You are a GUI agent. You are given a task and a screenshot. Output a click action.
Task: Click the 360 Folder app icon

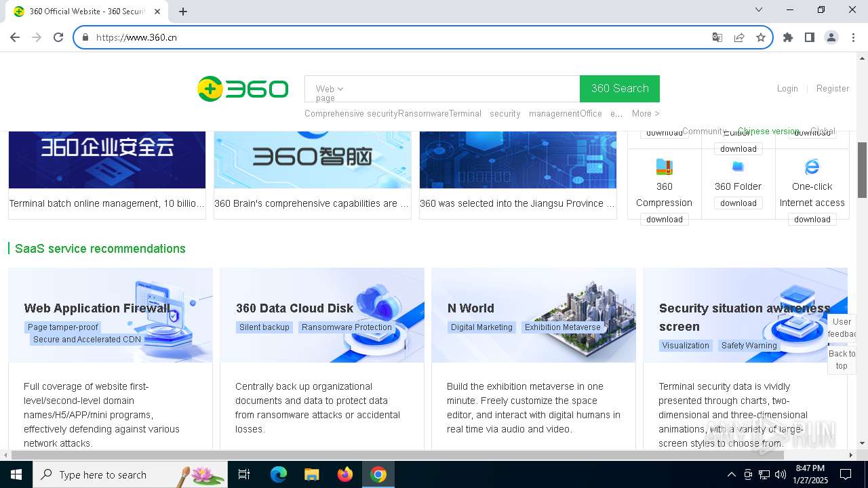click(738, 167)
